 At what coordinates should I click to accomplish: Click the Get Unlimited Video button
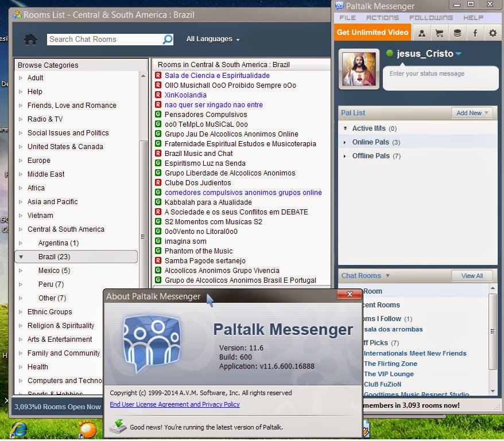pyautogui.click(x=372, y=33)
